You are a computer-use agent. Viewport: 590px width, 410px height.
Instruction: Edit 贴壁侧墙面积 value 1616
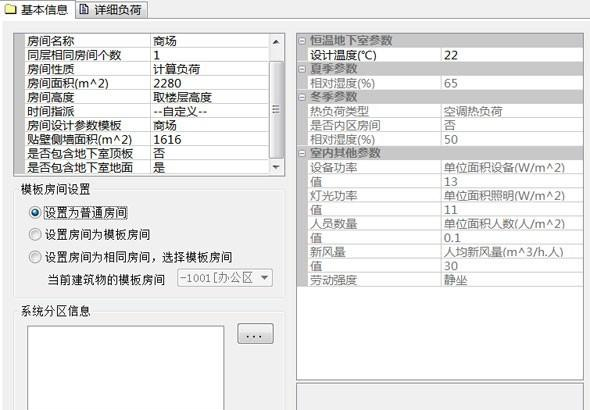[210, 140]
